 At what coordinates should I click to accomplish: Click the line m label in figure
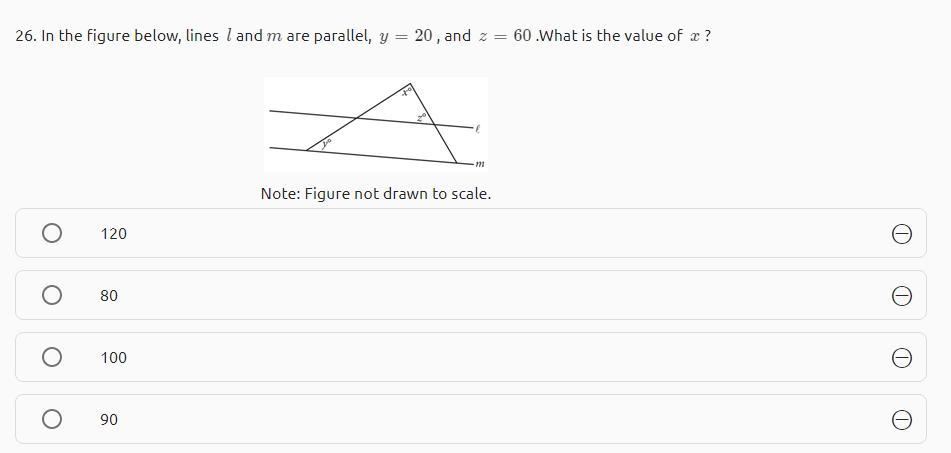click(x=480, y=164)
